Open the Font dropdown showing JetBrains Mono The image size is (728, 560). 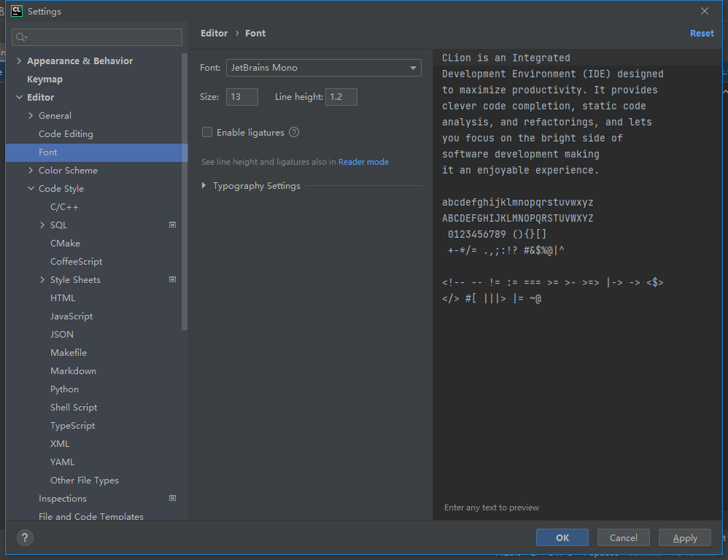[x=324, y=68]
